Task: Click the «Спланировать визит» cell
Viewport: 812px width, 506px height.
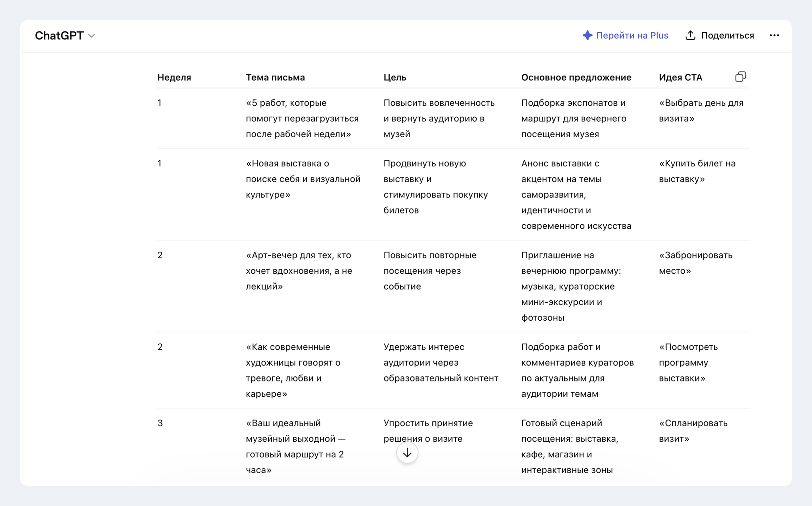Action: (693, 431)
